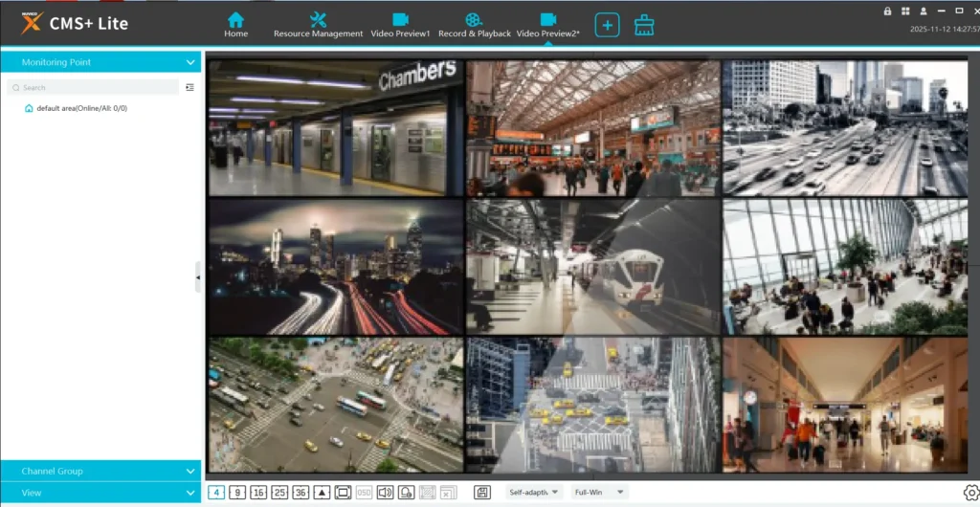Select the 25-window split layout
This screenshot has width=980, height=507.
[x=279, y=493]
